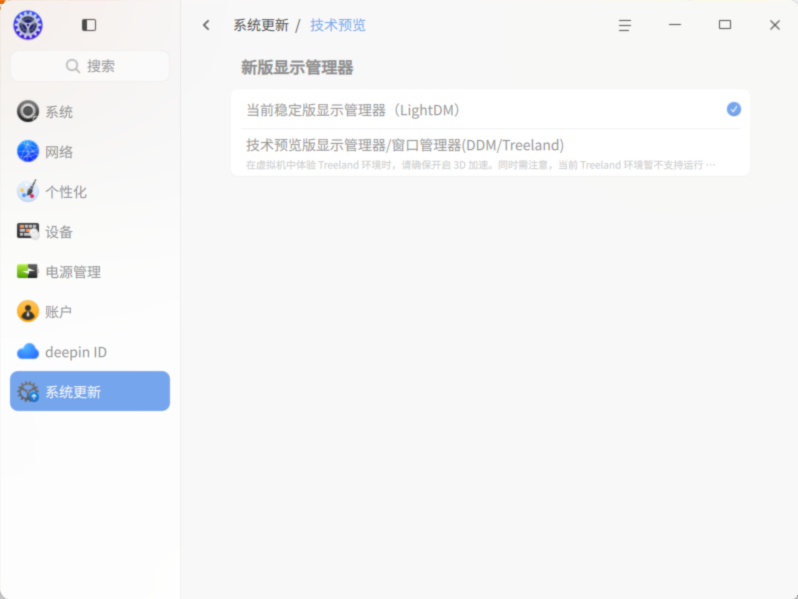Click the 新版显示管理器 heading
Image resolution: width=798 pixels, height=599 pixels.
coord(297,68)
